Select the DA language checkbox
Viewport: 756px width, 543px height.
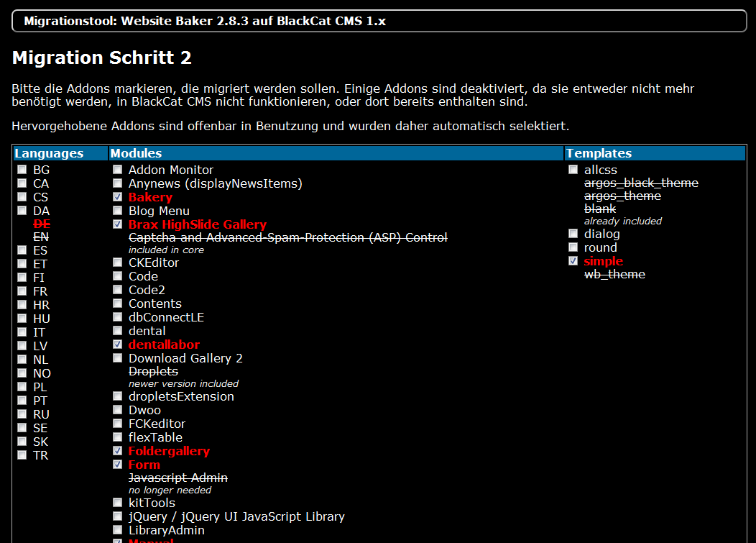click(x=22, y=211)
